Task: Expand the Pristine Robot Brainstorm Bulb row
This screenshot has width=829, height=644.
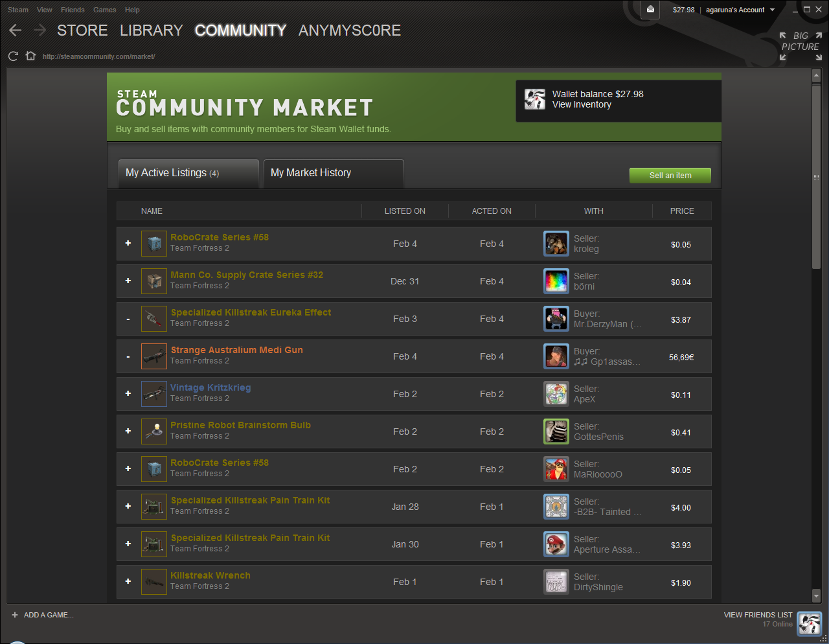Action: click(x=128, y=431)
